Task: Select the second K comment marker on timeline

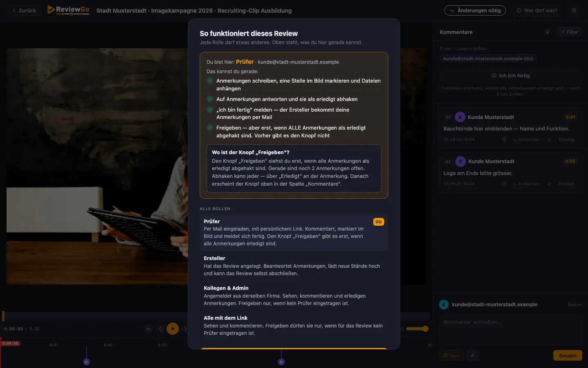Action: 281,362
